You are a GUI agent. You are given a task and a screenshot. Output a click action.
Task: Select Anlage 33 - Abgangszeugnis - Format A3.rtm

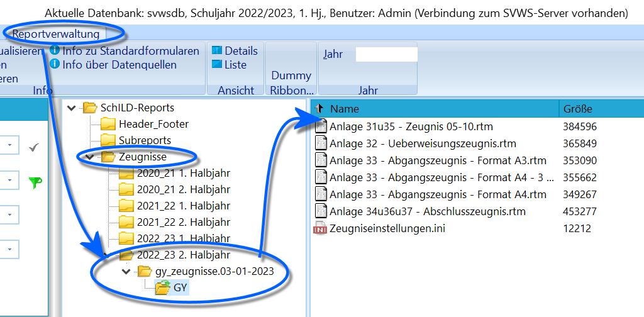pyautogui.click(x=438, y=160)
